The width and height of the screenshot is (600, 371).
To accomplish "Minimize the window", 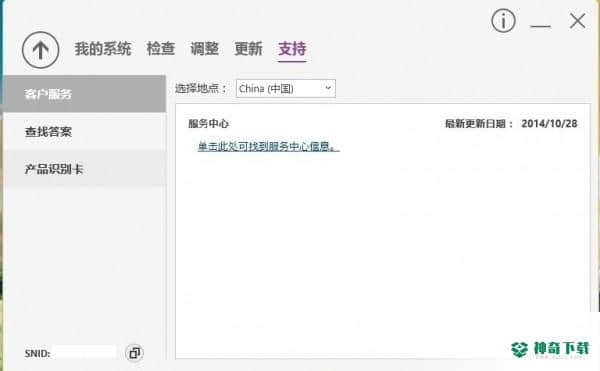I will click(x=540, y=25).
